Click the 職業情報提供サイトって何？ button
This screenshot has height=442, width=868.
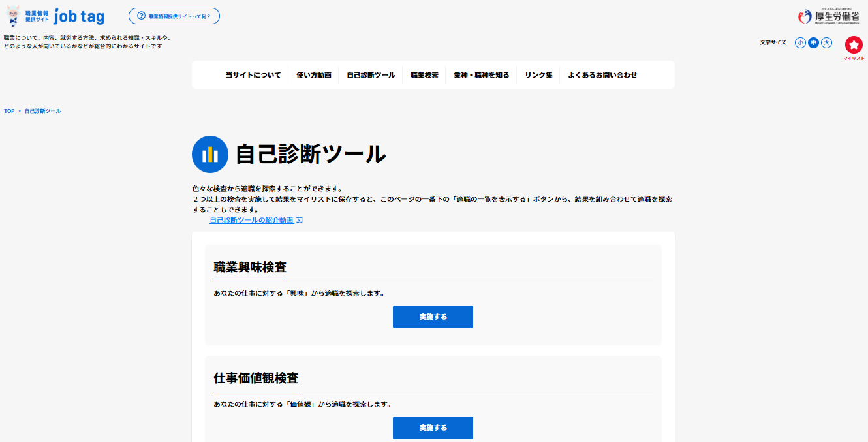tap(174, 16)
